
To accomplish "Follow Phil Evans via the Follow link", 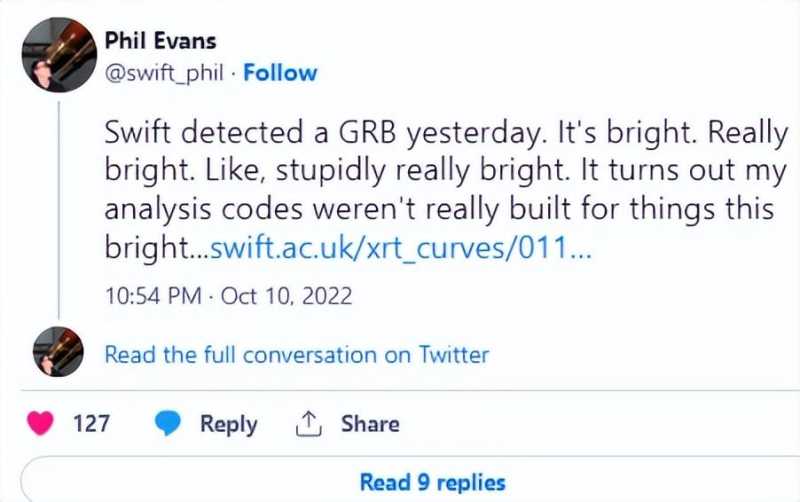I will coord(280,73).
